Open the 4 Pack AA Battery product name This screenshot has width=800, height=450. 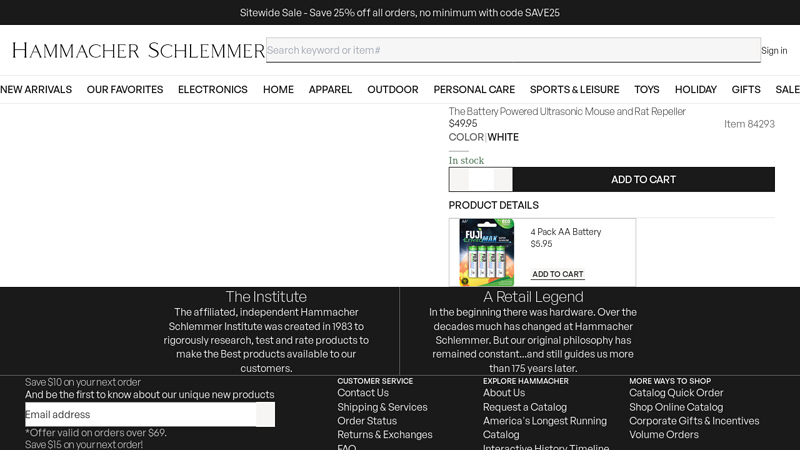[x=566, y=232]
